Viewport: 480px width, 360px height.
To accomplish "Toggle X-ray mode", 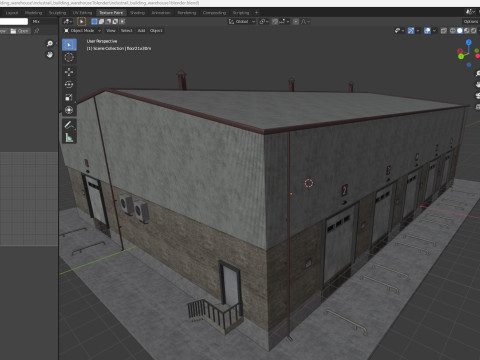I will (444, 31).
